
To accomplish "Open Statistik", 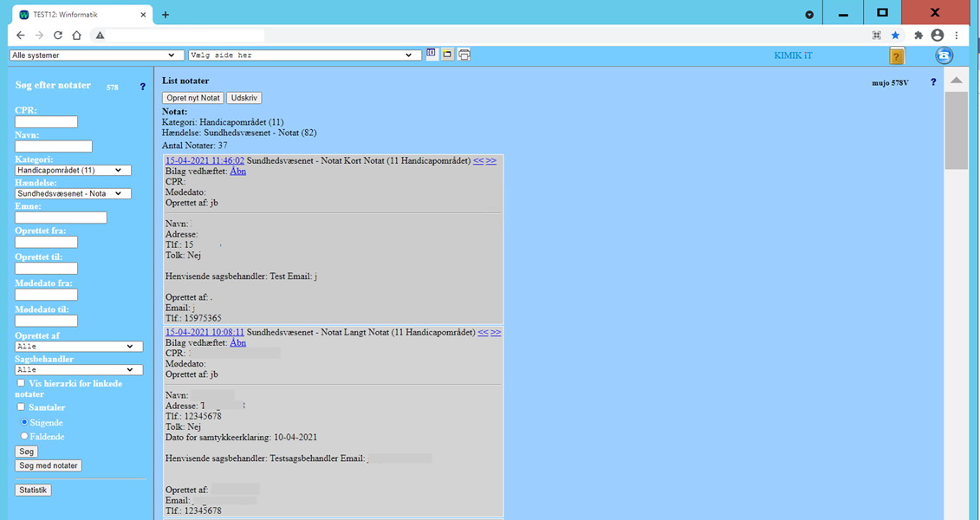I will (x=33, y=490).
